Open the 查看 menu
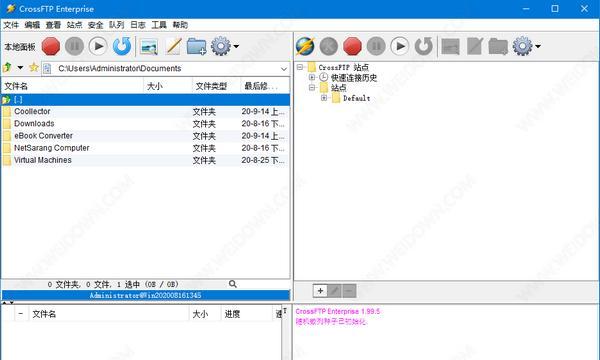This screenshot has height=360, width=600. click(53, 25)
